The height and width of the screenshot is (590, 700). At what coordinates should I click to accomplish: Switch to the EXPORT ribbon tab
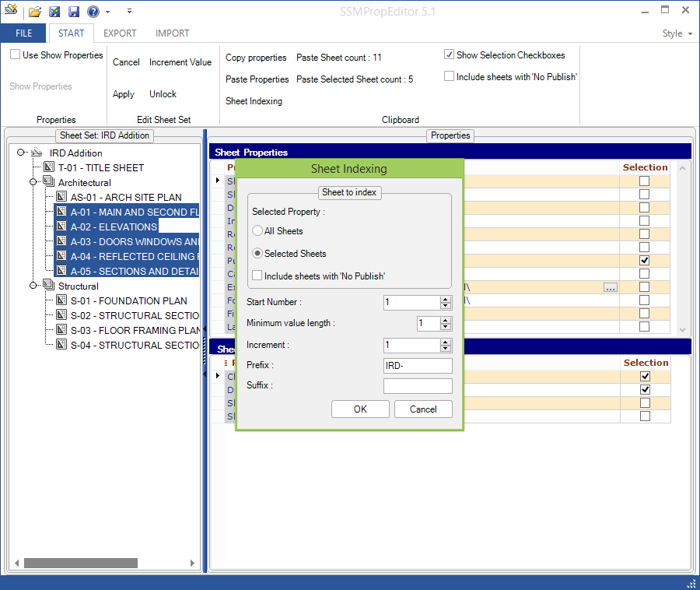[120, 33]
